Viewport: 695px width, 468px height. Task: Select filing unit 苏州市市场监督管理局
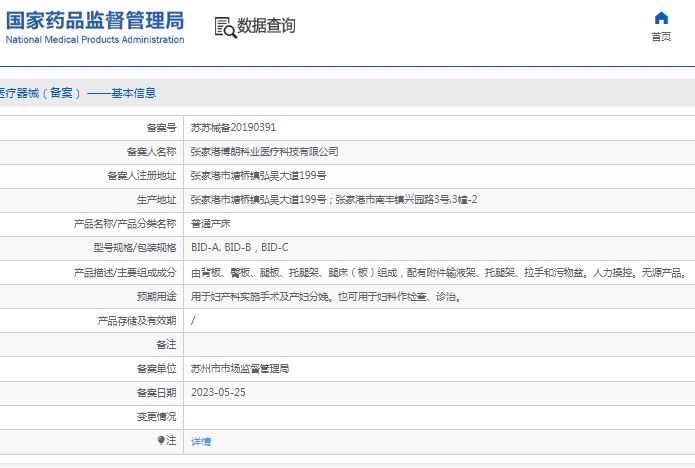point(240,368)
